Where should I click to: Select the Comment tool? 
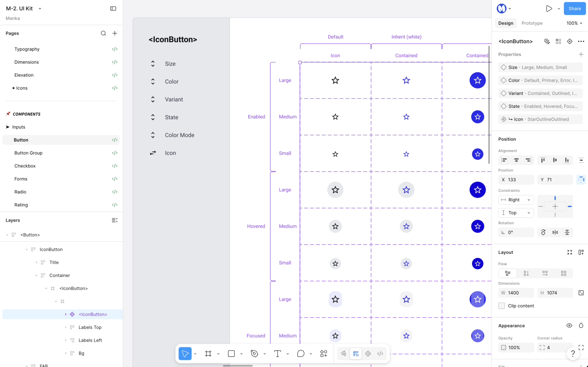click(301, 354)
